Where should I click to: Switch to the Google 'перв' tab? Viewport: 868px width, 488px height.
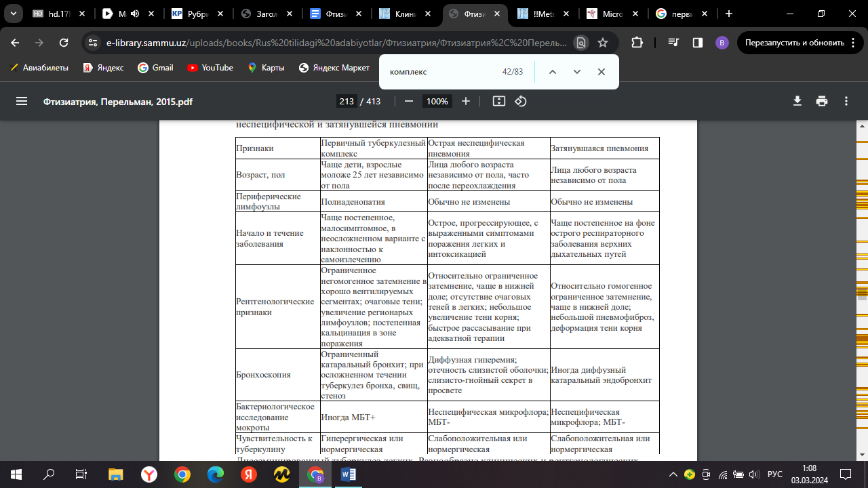point(680,14)
